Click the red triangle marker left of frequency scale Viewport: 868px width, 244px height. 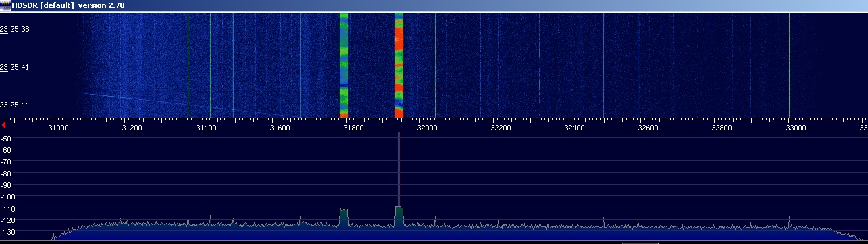coord(3,125)
